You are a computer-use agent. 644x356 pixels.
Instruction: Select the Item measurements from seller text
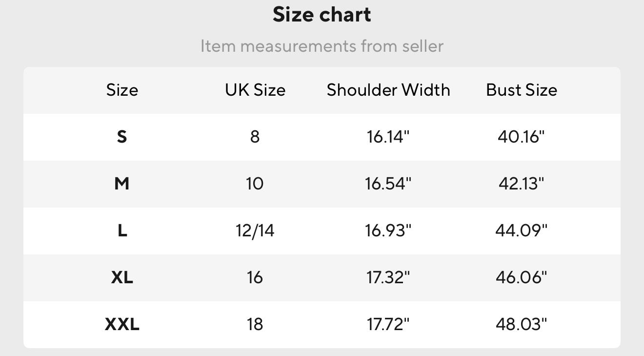pyautogui.click(x=322, y=46)
